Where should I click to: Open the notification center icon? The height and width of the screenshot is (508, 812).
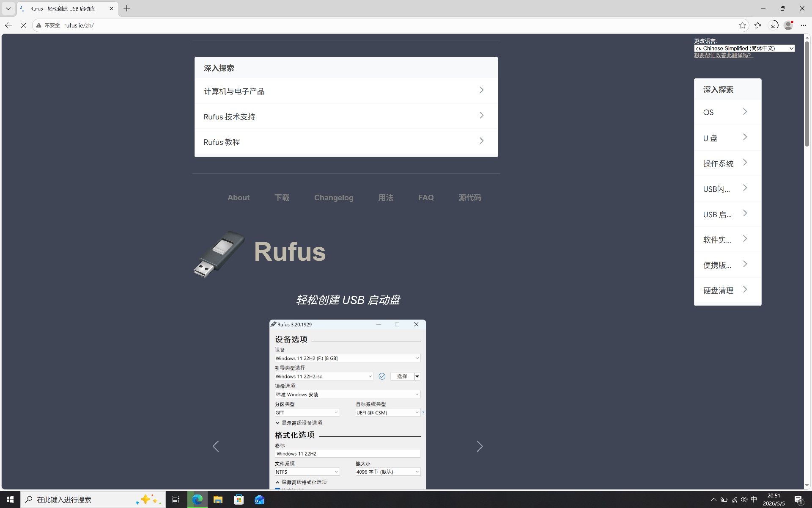click(798, 500)
